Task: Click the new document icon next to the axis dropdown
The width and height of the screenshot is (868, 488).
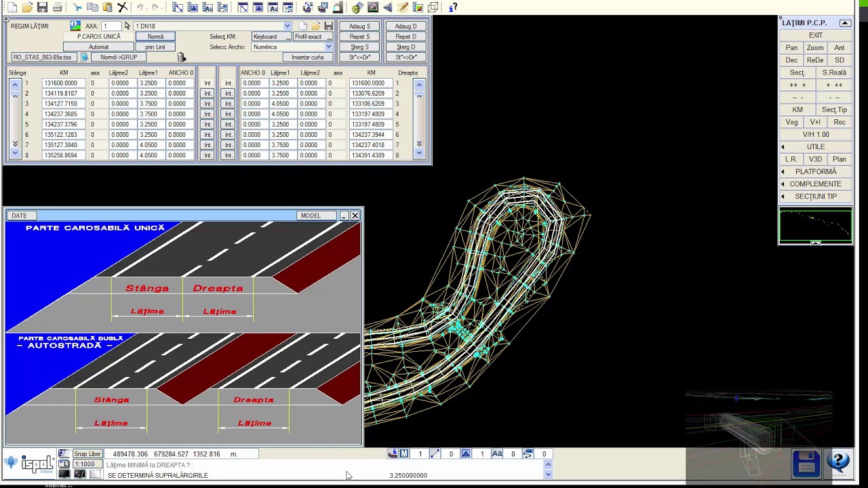Action: pos(303,26)
